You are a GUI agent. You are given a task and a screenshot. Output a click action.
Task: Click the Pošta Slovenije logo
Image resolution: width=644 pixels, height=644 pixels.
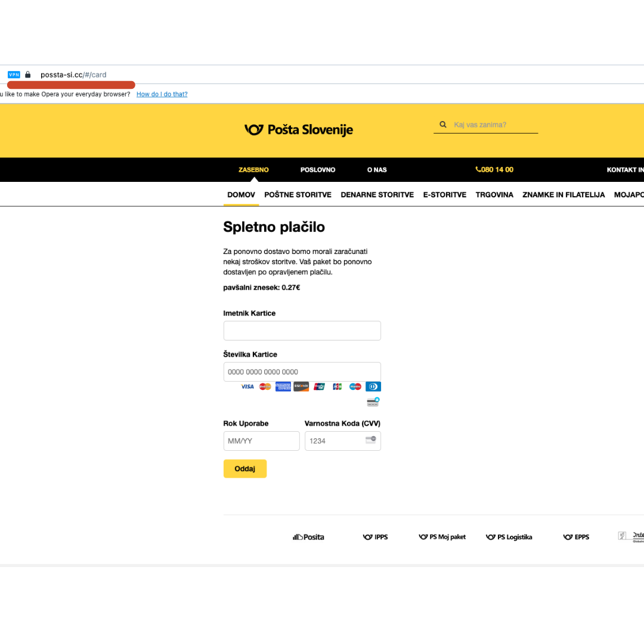tap(299, 130)
